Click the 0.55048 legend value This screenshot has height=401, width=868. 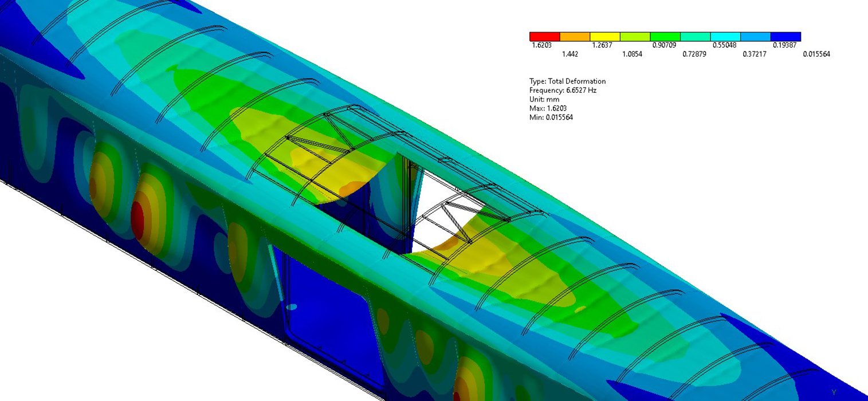(724, 45)
